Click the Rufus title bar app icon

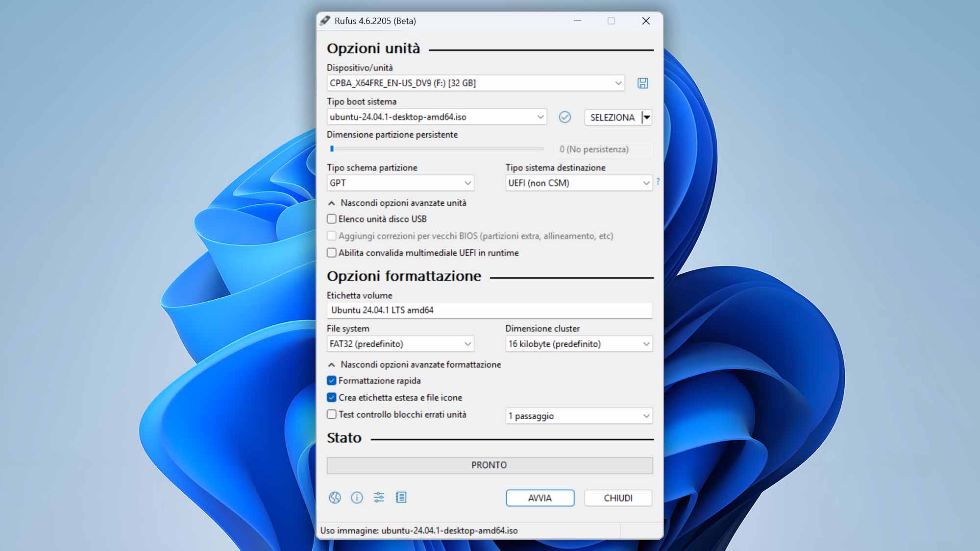(x=325, y=21)
